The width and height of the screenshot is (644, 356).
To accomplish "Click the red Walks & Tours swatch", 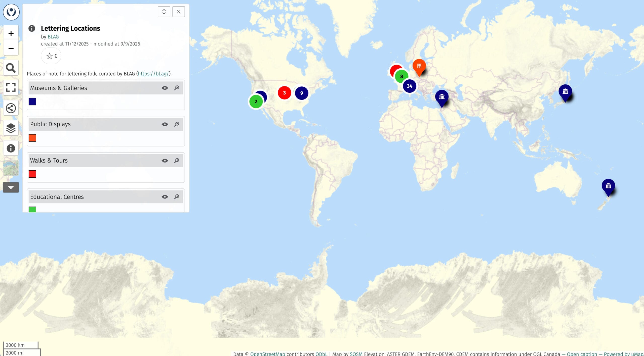I will click(x=32, y=174).
